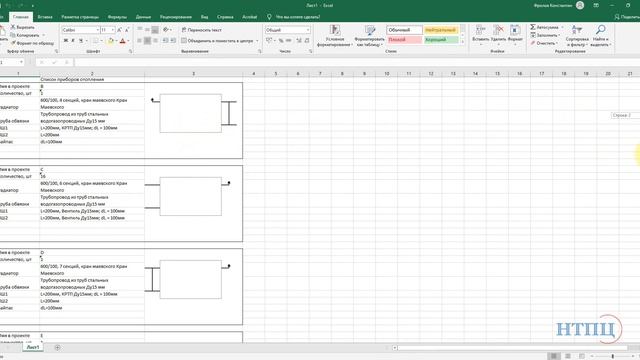Screen dimensions: 640x360
Task: Click the Decrease Indent icon
Action: tap(165, 40)
